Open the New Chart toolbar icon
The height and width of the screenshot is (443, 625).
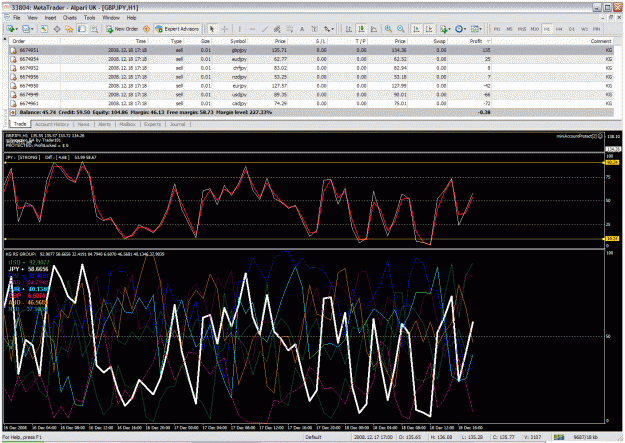(10, 29)
